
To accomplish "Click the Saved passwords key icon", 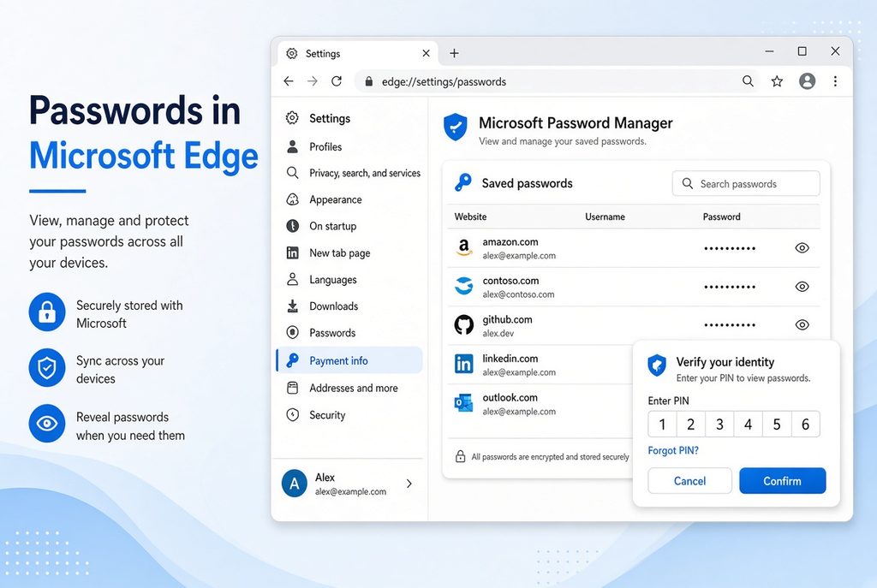I will [463, 182].
